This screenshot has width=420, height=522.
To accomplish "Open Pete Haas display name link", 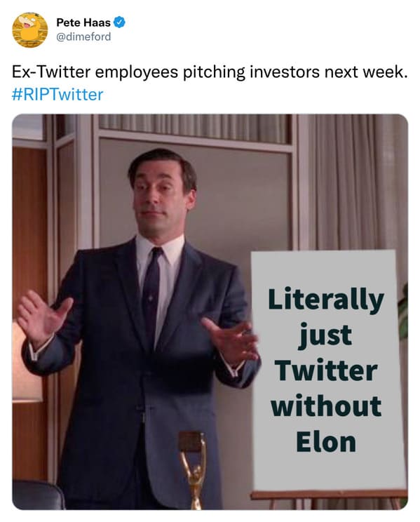I will (83, 22).
